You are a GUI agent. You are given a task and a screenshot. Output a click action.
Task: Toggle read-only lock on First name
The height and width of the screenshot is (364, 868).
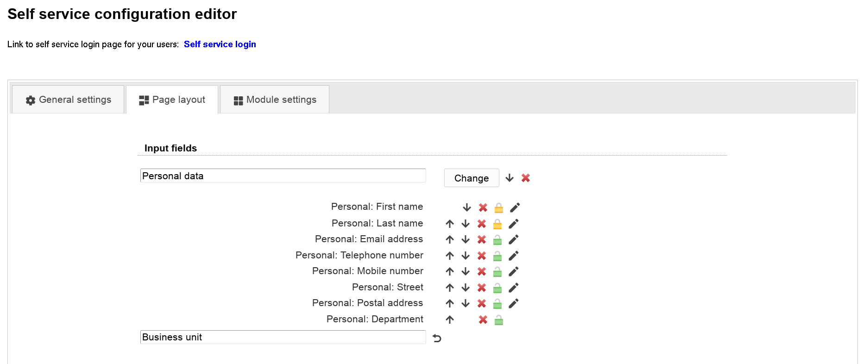[x=499, y=207]
